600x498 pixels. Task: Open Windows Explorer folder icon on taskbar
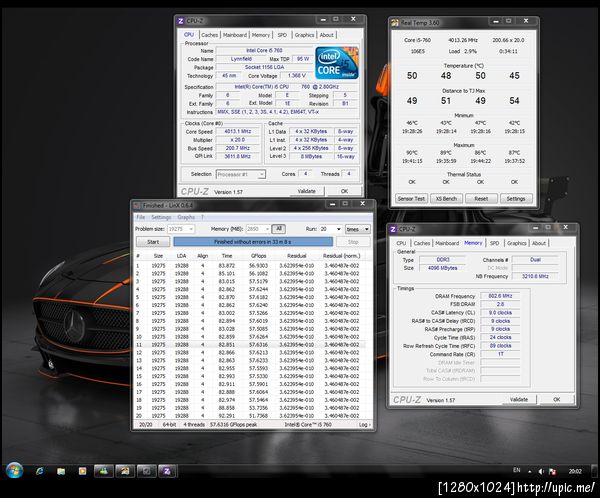point(61,471)
